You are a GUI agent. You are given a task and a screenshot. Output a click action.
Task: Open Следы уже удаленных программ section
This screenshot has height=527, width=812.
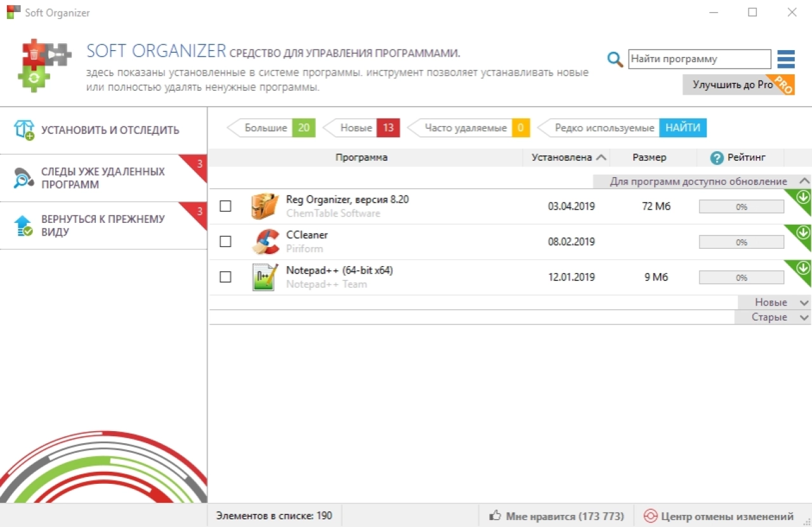pos(103,178)
